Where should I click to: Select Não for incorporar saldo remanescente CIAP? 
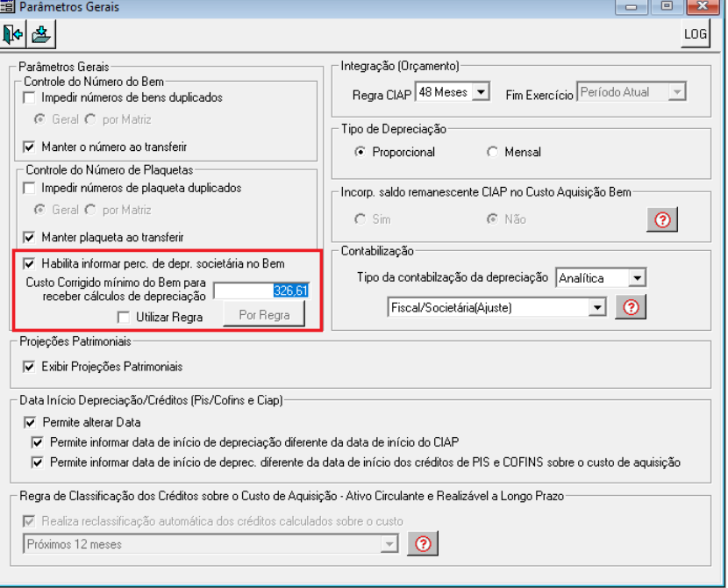(492, 219)
